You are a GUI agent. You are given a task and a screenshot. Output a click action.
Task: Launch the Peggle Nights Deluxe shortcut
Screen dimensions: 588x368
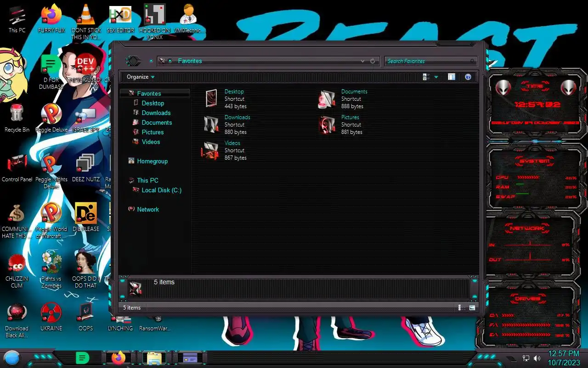pyautogui.click(x=51, y=171)
